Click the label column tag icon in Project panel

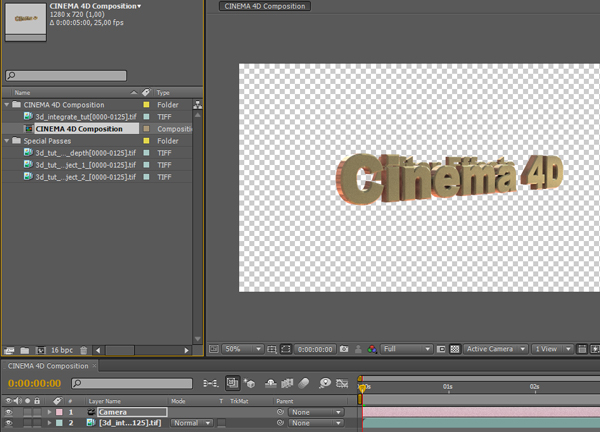[146, 92]
